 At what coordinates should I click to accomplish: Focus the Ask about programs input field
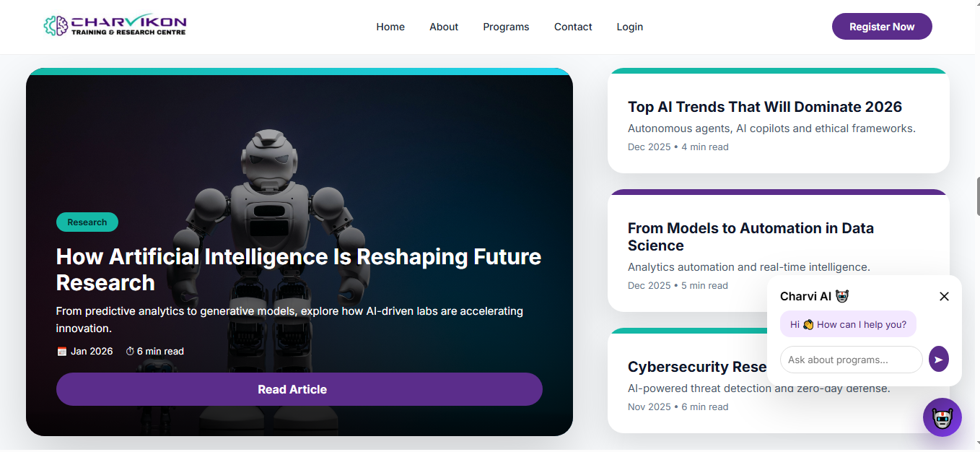click(851, 360)
